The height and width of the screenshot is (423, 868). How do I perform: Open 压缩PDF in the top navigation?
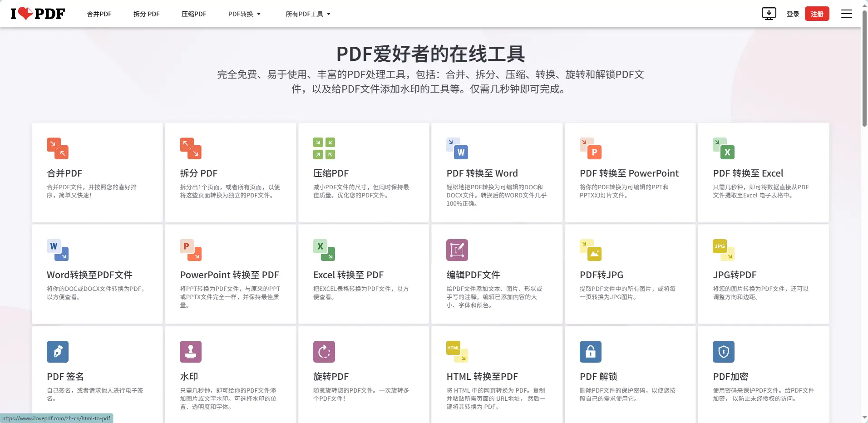click(194, 14)
